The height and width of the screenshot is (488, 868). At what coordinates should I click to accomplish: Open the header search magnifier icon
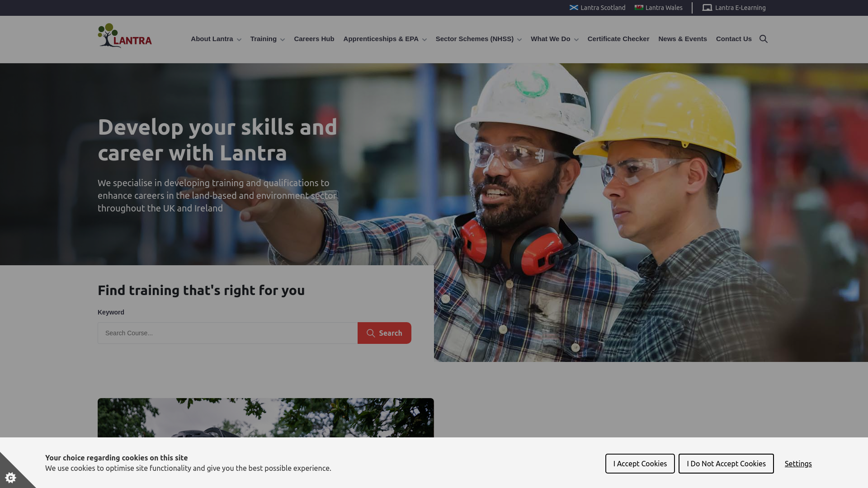[x=764, y=39]
